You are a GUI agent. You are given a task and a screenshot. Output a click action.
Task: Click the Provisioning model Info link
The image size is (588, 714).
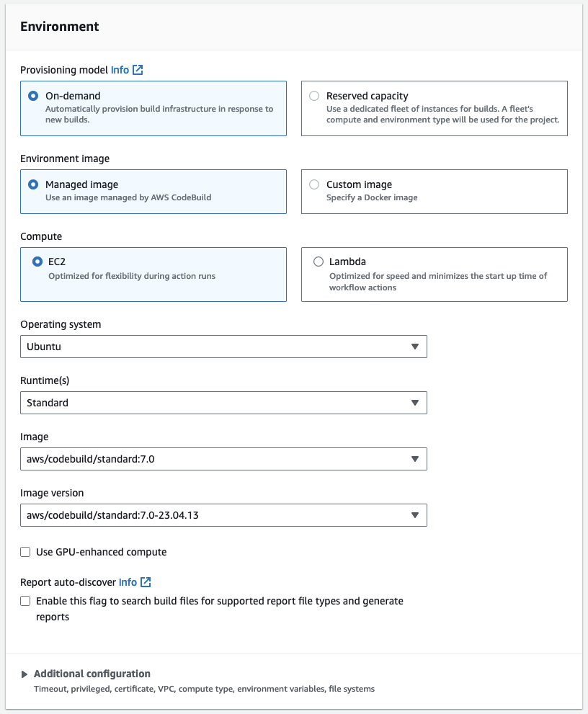(x=120, y=70)
